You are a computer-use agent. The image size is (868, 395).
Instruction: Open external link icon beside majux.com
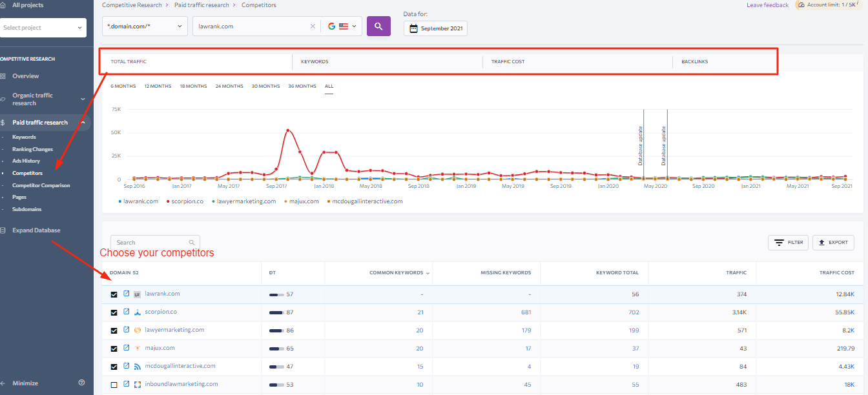coord(127,348)
